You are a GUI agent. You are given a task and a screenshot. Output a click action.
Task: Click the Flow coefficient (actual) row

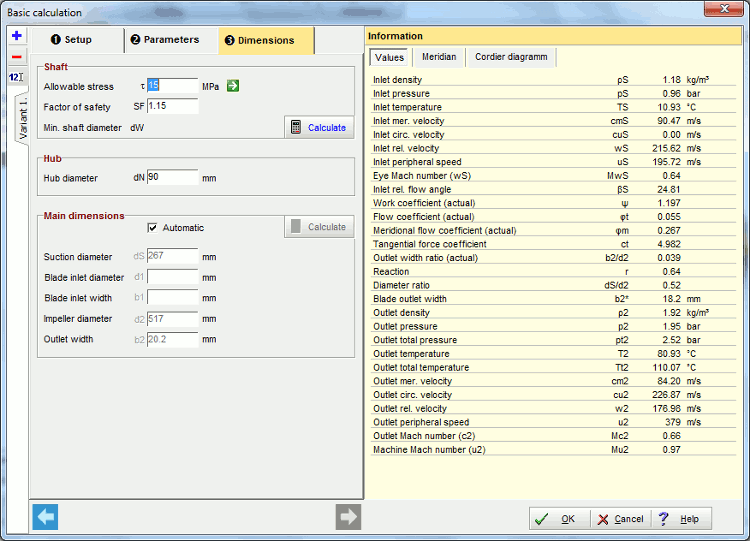point(553,217)
